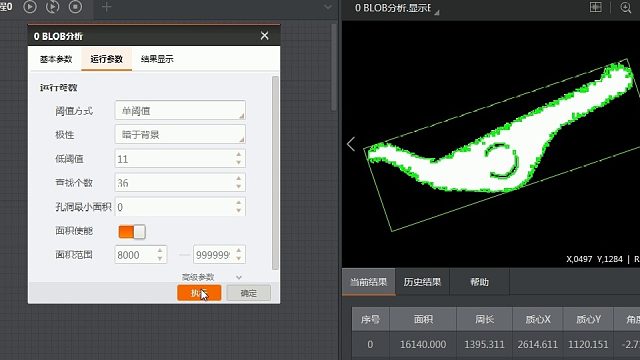The width and height of the screenshot is (640, 360).
Task: Decrease 查找个数 value with down arrow
Action: (239, 187)
